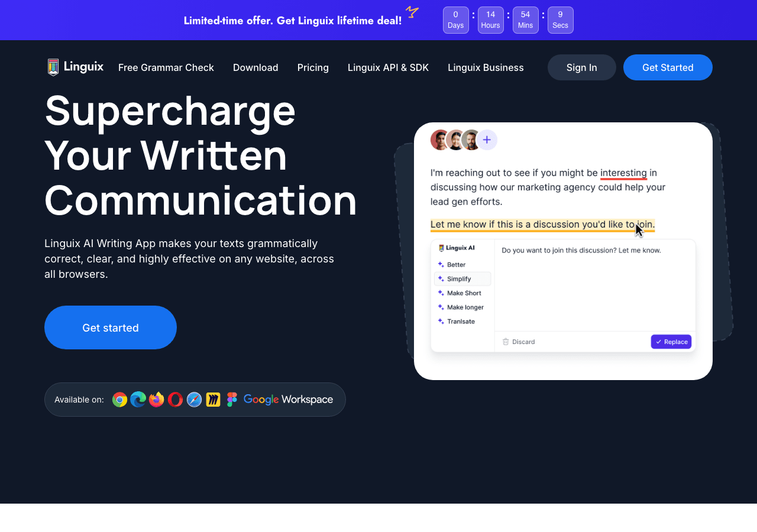Click the plus icon beside user avatars
757x532 pixels.
pos(487,140)
